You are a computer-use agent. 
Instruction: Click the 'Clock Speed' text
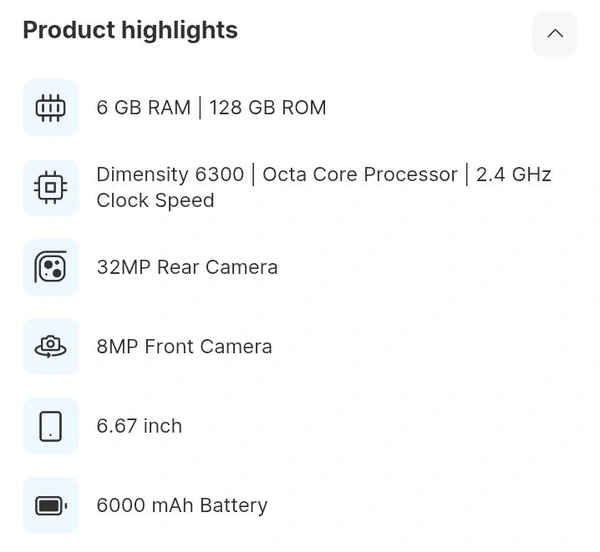tap(155, 200)
